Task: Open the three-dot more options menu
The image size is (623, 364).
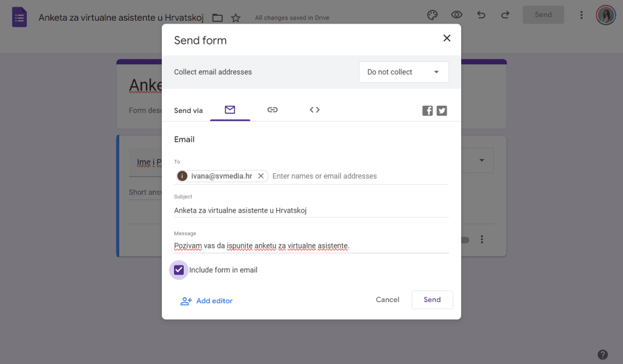Action: 582,15
